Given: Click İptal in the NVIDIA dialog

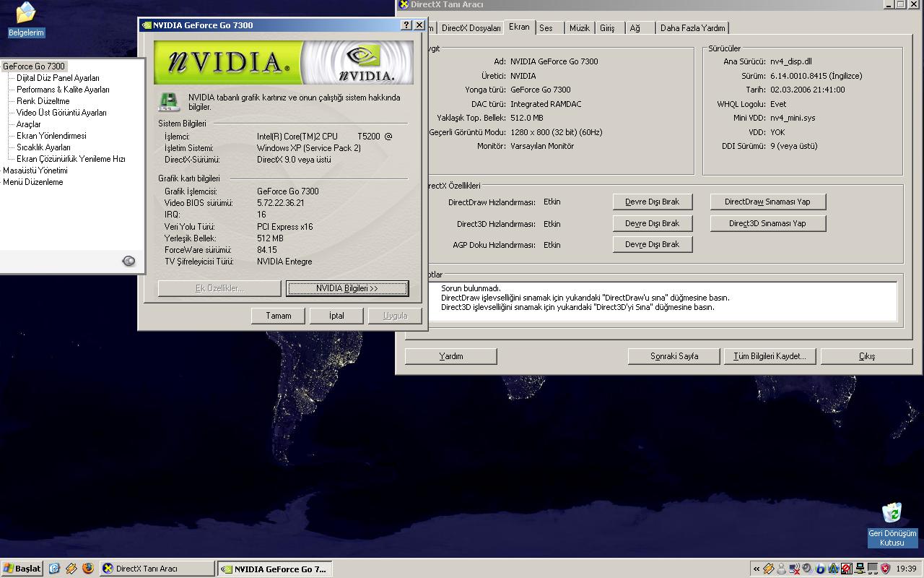Looking at the screenshot, I should pos(336,316).
